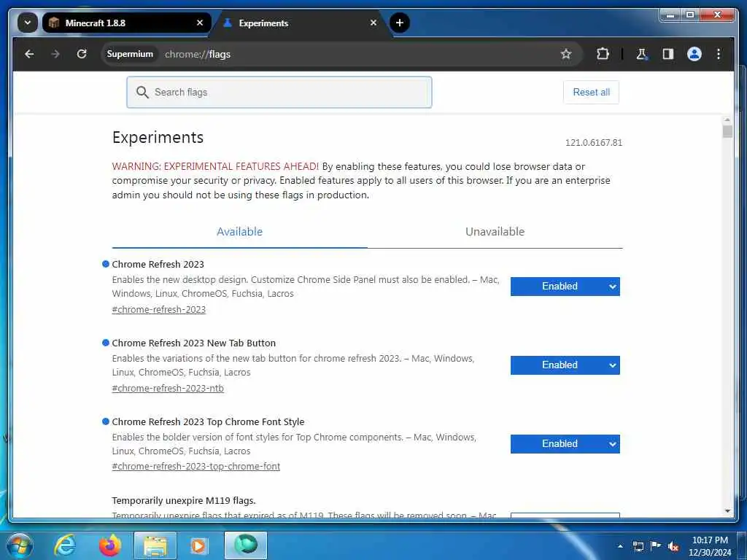Maximize the Supermium window
This screenshot has height=560, width=747.
point(690,15)
